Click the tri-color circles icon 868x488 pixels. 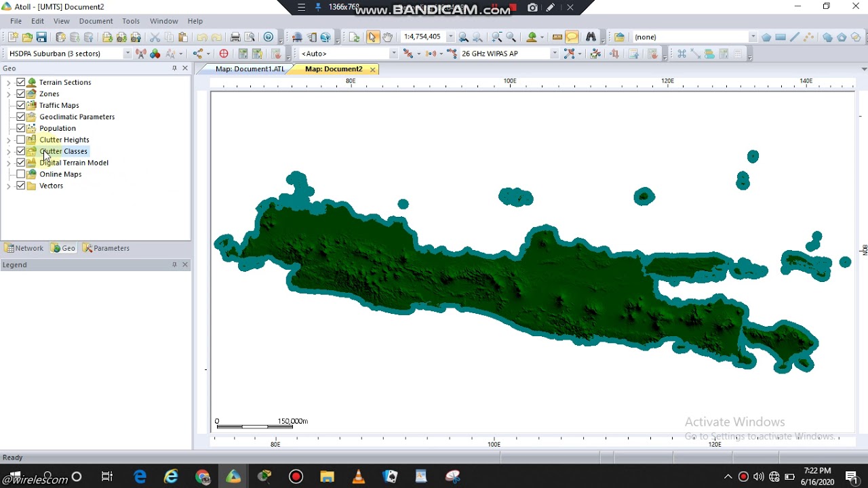(x=155, y=54)
